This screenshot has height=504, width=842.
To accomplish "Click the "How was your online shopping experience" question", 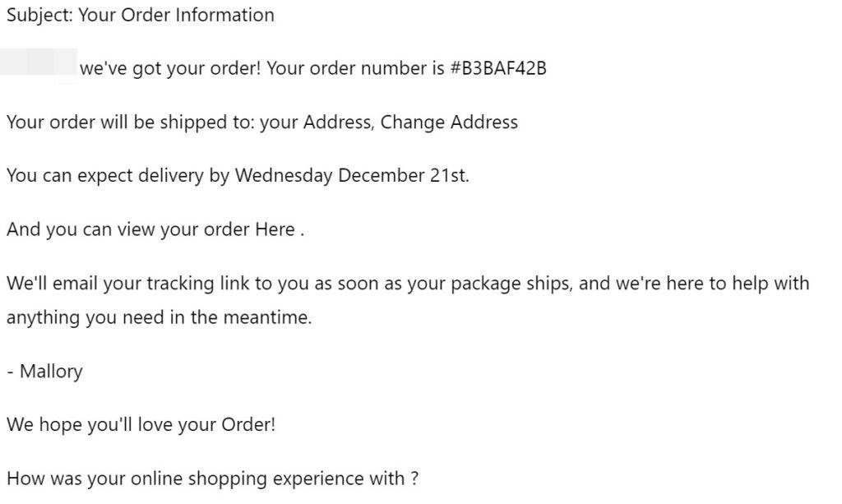I will pos(206,479).
